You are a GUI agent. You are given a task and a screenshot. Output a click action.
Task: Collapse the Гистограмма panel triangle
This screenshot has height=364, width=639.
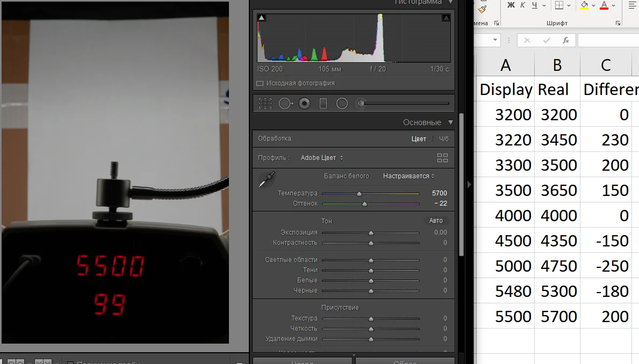pyautogui.click(x=450, y=2)
